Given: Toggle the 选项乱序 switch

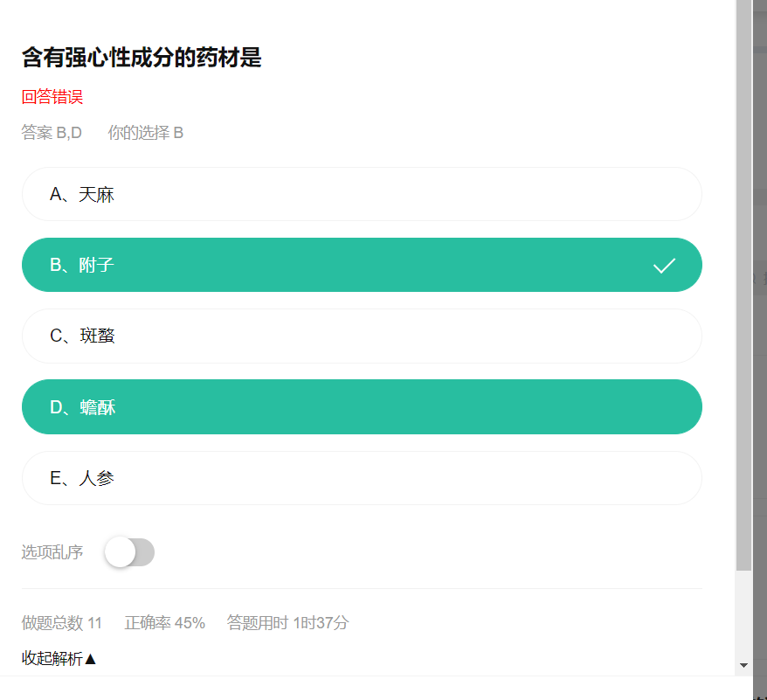Looking at the screenshot, I should 129,552.
